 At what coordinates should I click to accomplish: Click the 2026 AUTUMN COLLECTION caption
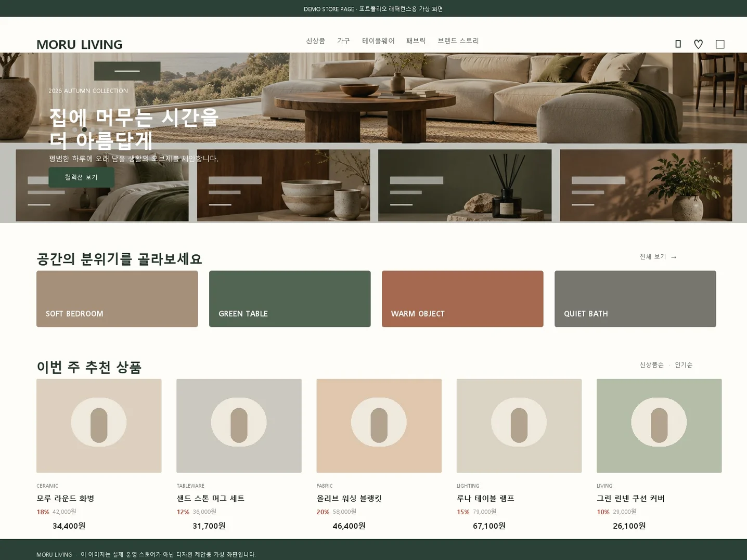pos(88,91)
